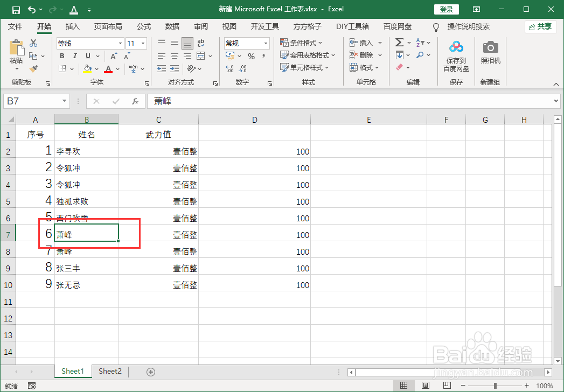Decrease decimal places
This screenshot has height=392, width=564.
click(x=243, y=68)
